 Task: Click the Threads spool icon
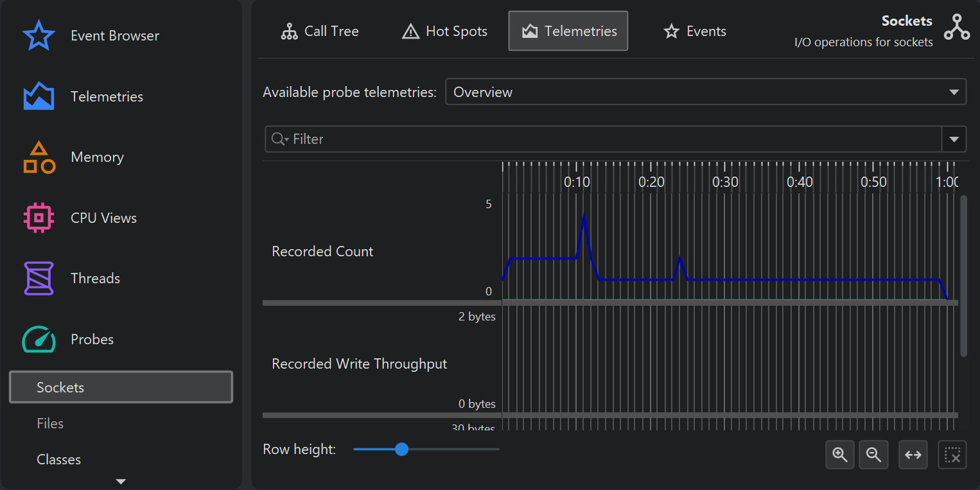pyautogui.click(x=39, y=278)
